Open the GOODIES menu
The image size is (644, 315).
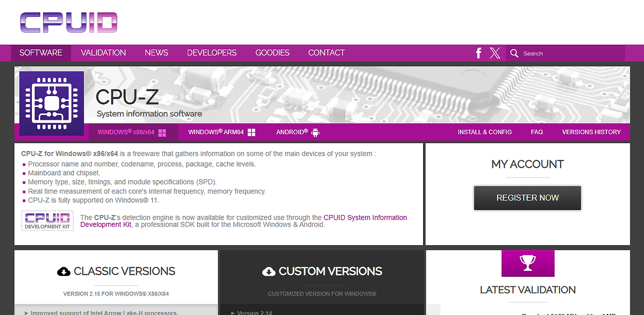tap(272, 53)
